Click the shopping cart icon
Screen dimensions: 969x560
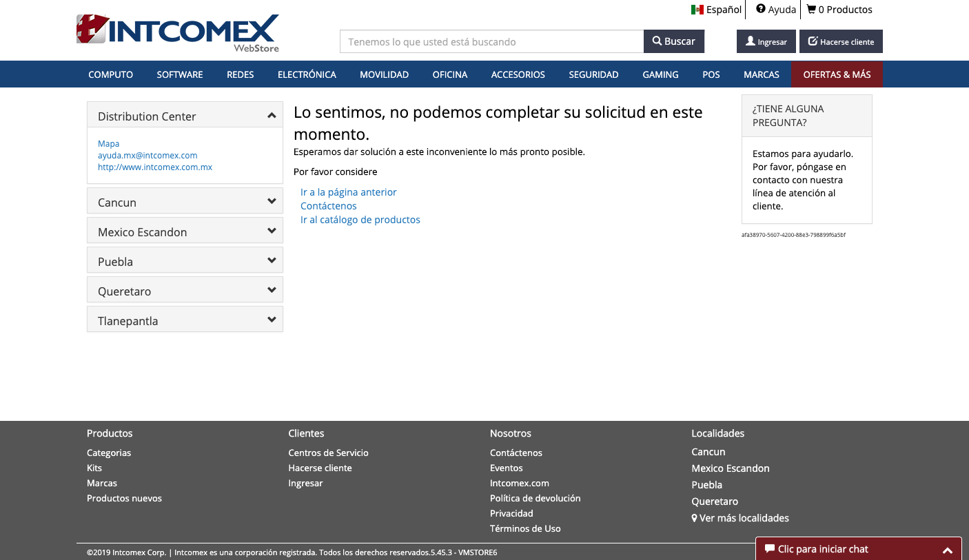811,10
